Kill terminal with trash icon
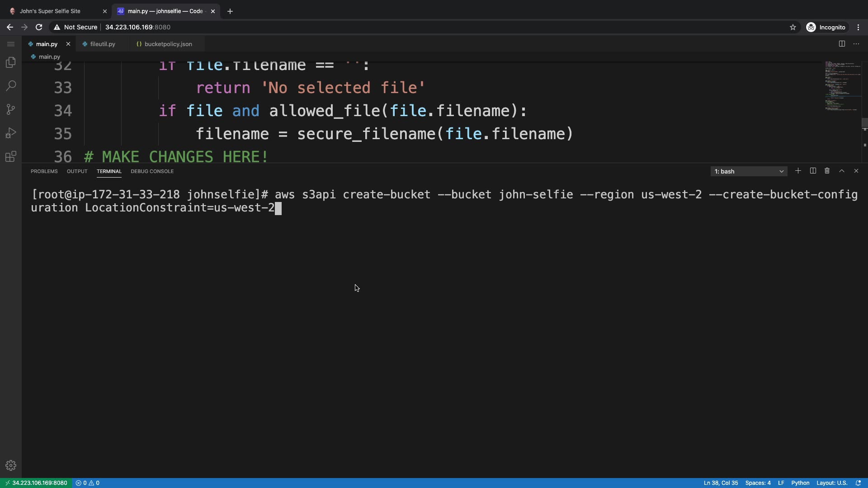The image size is (868, 488). pos(827,171)
